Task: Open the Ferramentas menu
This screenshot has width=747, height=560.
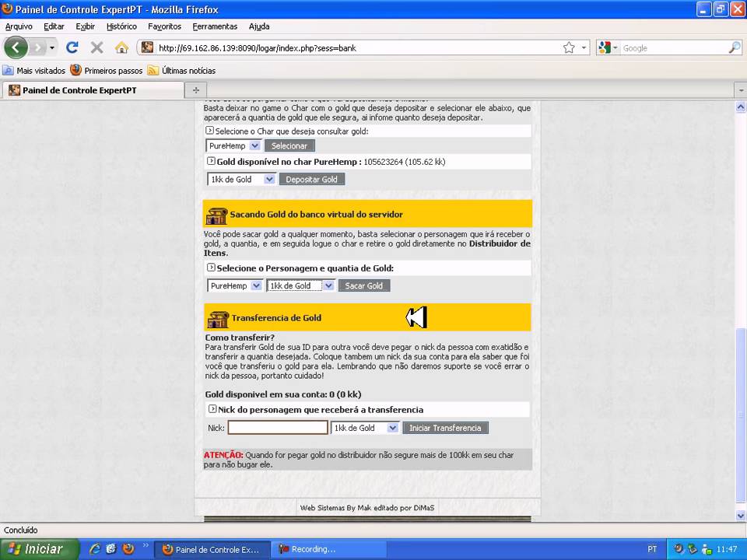Action: point(215,26)
